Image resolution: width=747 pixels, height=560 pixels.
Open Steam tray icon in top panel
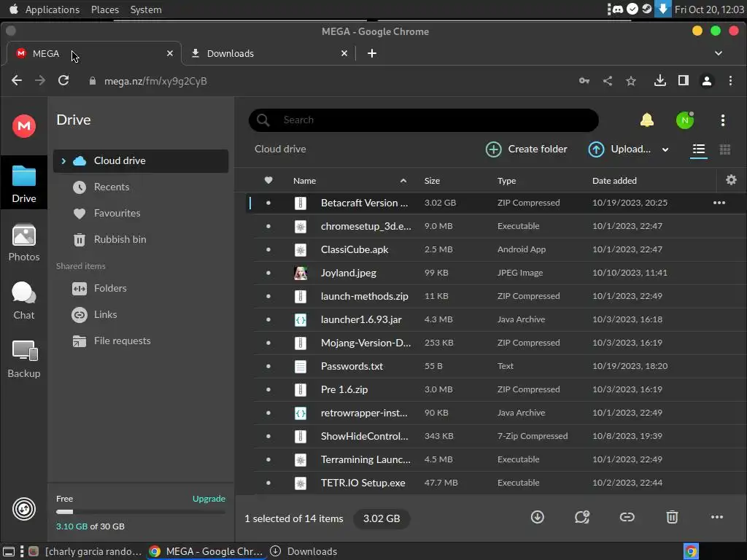[x=647, y=9]
